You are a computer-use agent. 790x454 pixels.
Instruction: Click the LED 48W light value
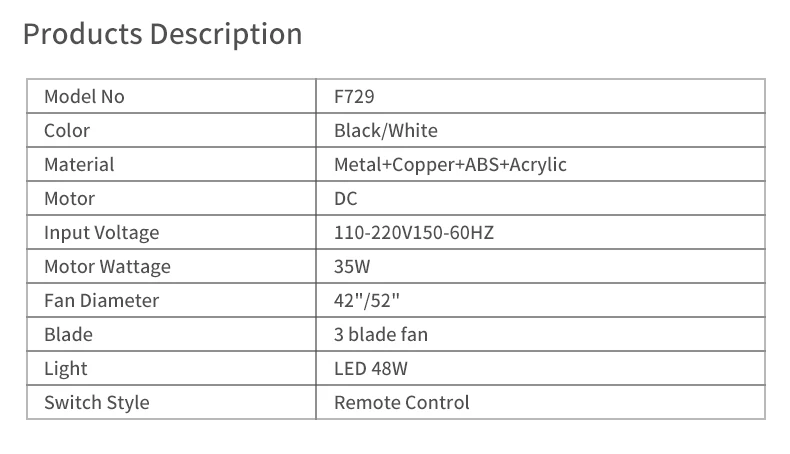pos(371,368)
